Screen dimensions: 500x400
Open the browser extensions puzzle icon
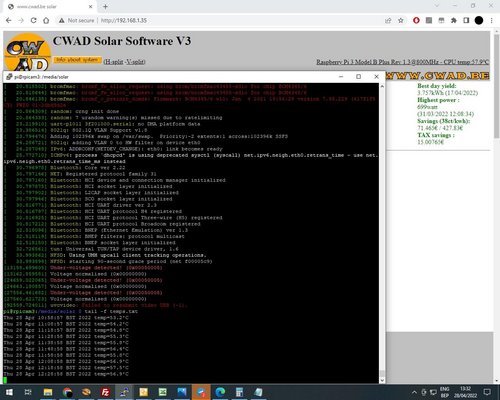point(454,20)
